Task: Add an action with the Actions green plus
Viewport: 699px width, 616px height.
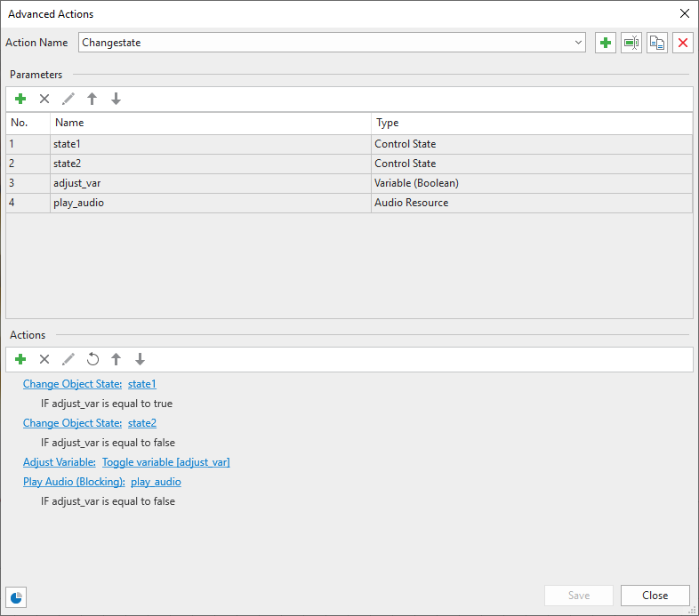Action: click(20, 359)
